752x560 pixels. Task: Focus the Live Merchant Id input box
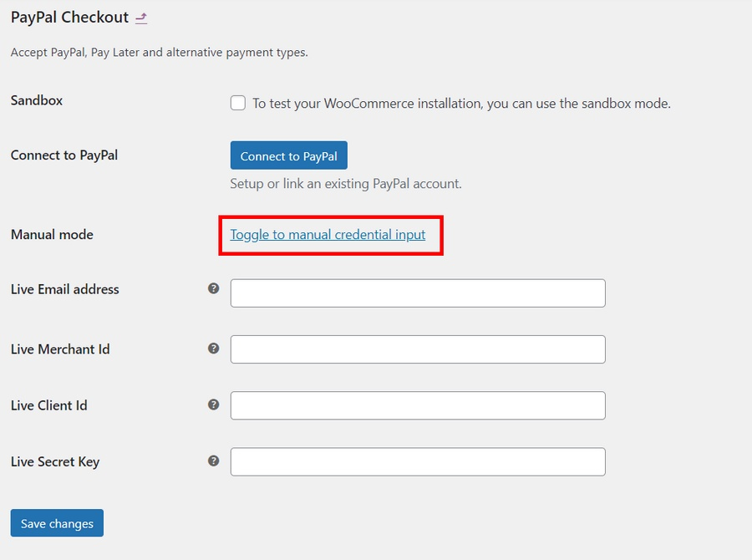(x=417, y=349)
